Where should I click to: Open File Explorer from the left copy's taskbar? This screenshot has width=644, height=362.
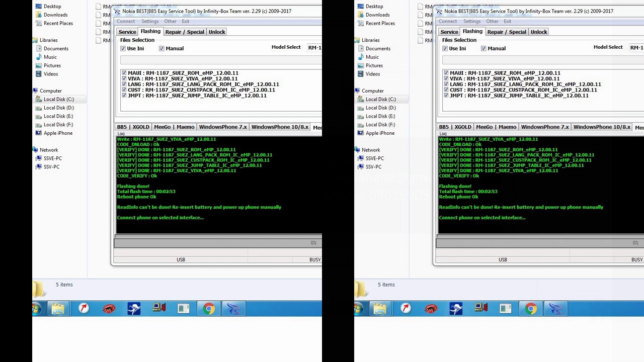pyautogui.click(x=58, y=309)
